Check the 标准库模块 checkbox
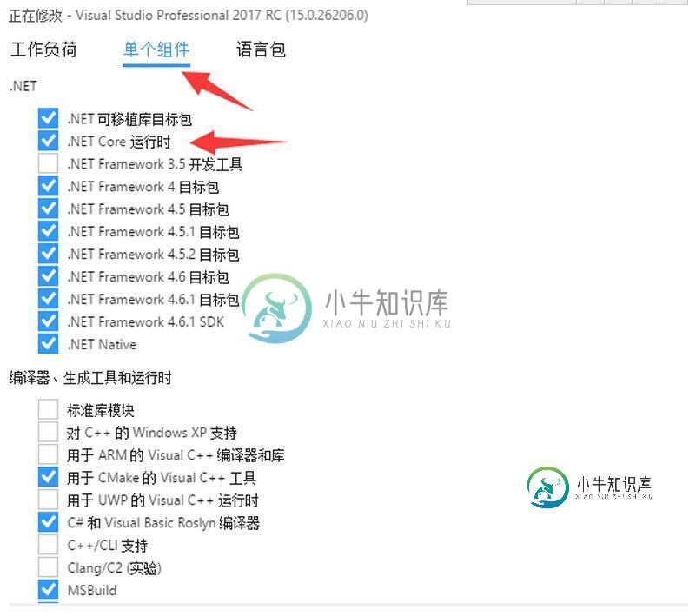696x616 pixels. (48, 409)
